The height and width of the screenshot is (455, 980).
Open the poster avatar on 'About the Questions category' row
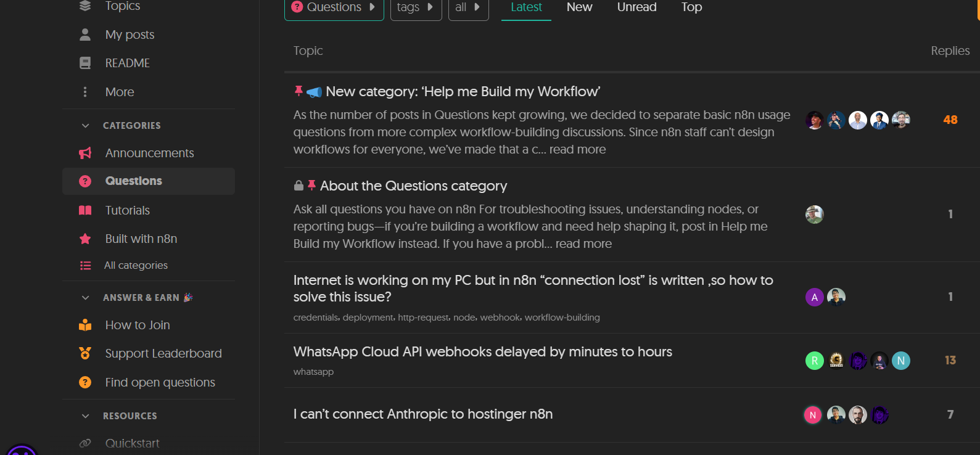pyautogui.click(x=815, y=214)
